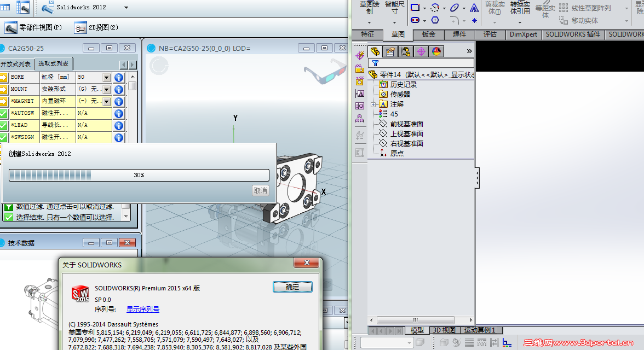Select the straight slot sketch tool
644x350 pixels.
point(415,20)
